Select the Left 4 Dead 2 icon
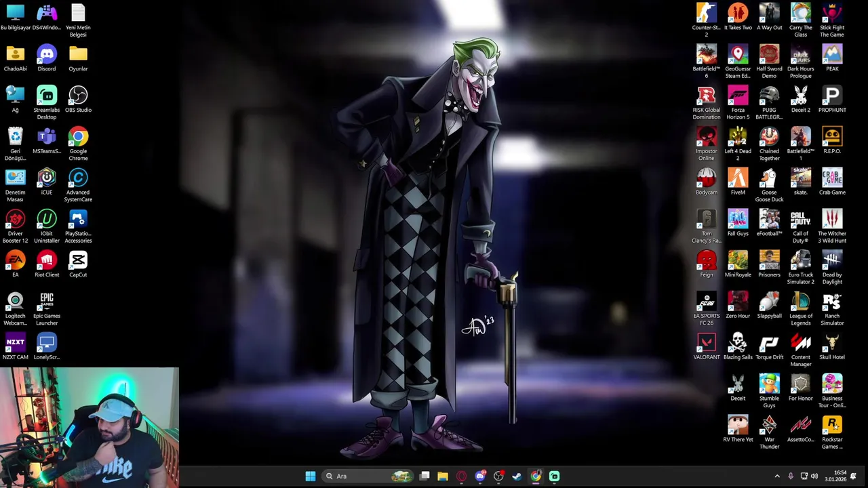Screen dimensions: 868x488 click(738, 144)
